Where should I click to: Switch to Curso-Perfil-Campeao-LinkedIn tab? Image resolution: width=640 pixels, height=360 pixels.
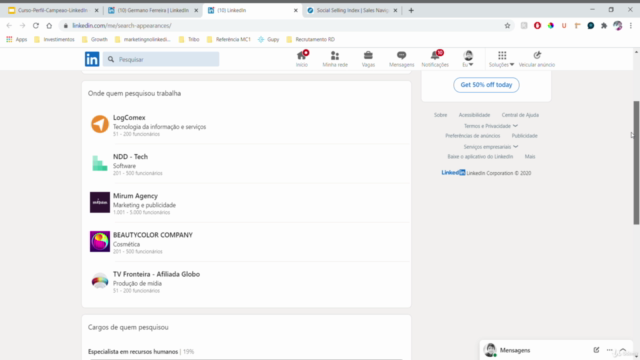click(53, 10)
